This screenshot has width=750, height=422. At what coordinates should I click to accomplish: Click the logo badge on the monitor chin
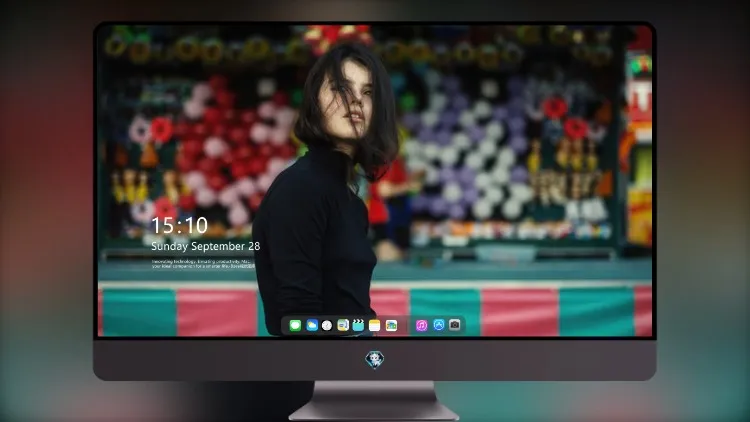point(375,360)
